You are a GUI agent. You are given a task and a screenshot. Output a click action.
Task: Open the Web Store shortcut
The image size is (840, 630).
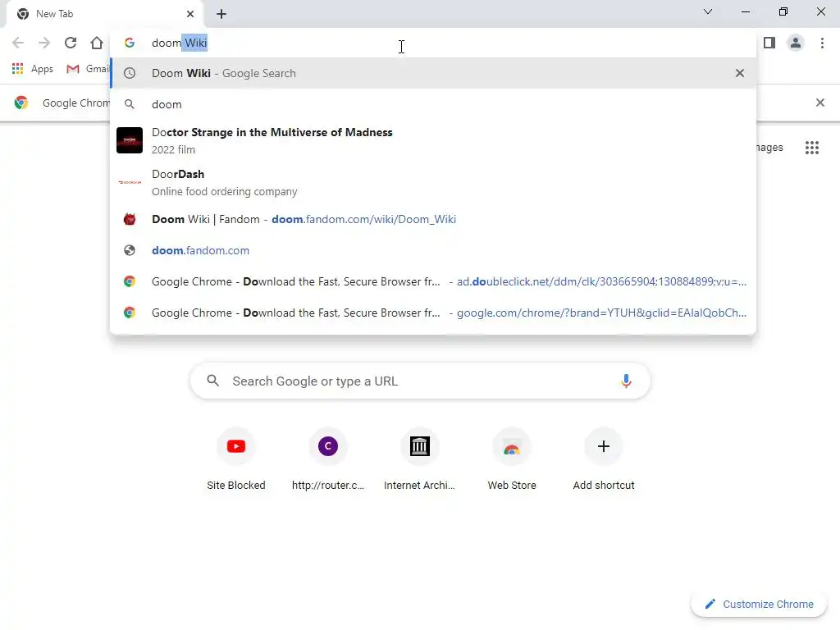[512, 459]
